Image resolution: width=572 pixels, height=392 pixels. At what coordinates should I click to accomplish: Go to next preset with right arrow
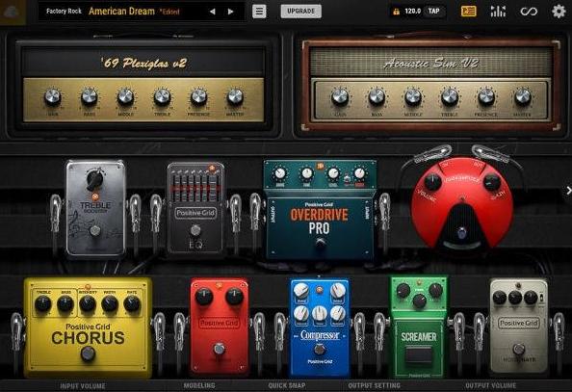(x=230, y=12)
